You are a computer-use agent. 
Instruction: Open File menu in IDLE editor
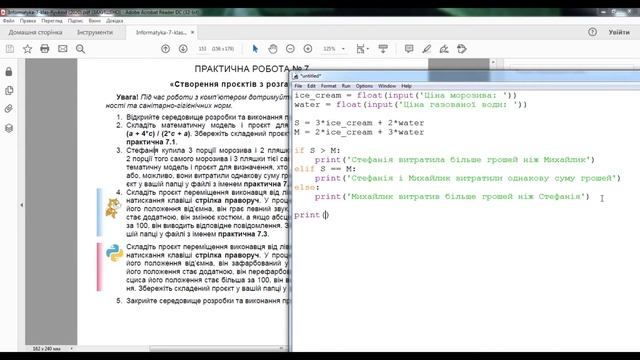point(298,86)
